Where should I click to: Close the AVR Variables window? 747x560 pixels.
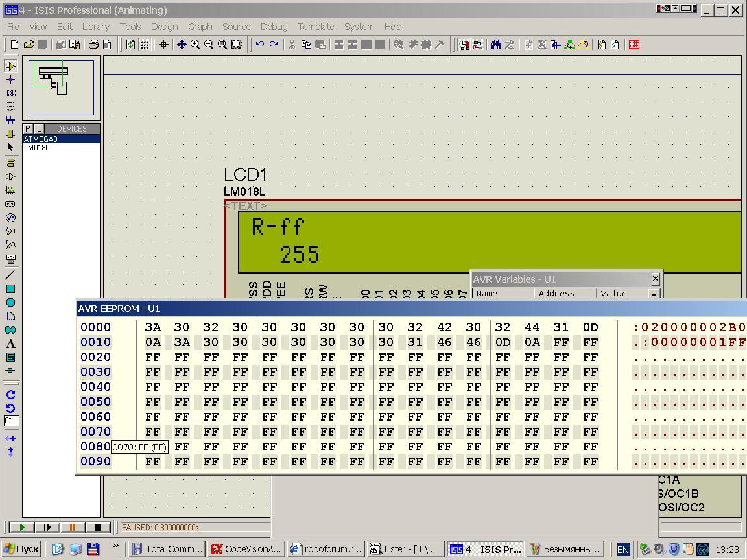pos(655,279)
